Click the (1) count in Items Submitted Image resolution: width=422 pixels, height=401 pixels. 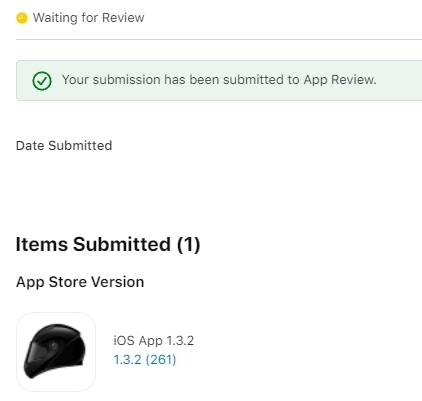click(188, 245)
